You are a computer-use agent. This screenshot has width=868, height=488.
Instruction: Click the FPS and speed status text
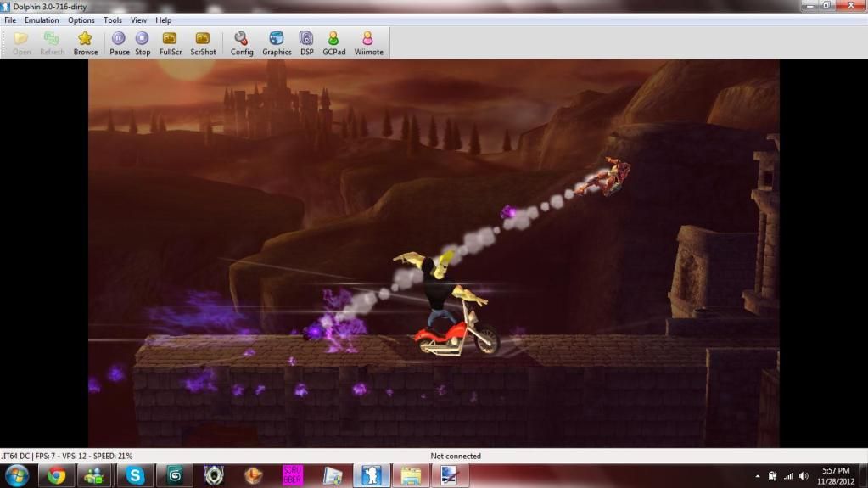[66, 456]
